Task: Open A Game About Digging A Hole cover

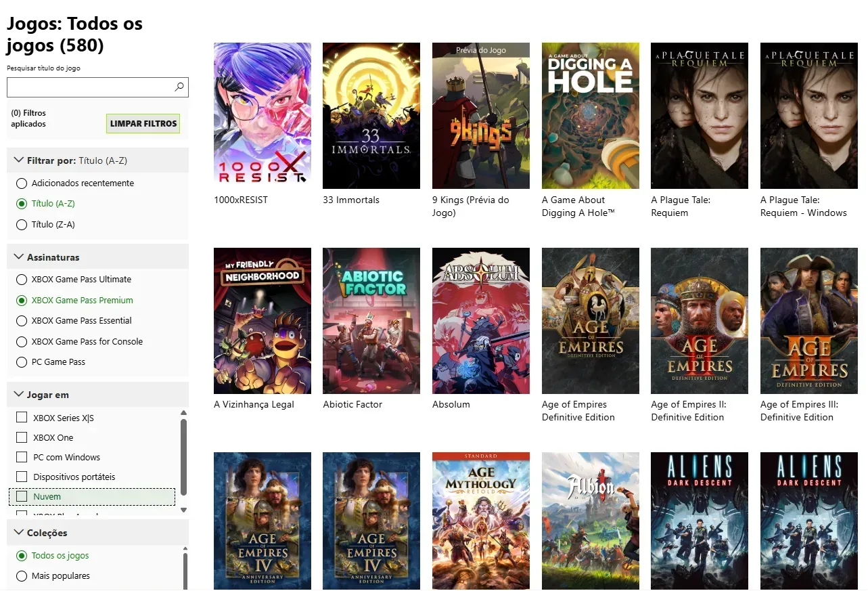Action: coord(591,116)
